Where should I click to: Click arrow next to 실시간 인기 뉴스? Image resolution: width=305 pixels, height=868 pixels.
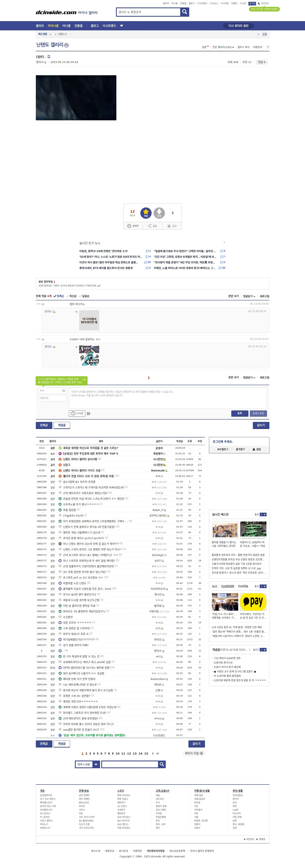click(224, 243)
